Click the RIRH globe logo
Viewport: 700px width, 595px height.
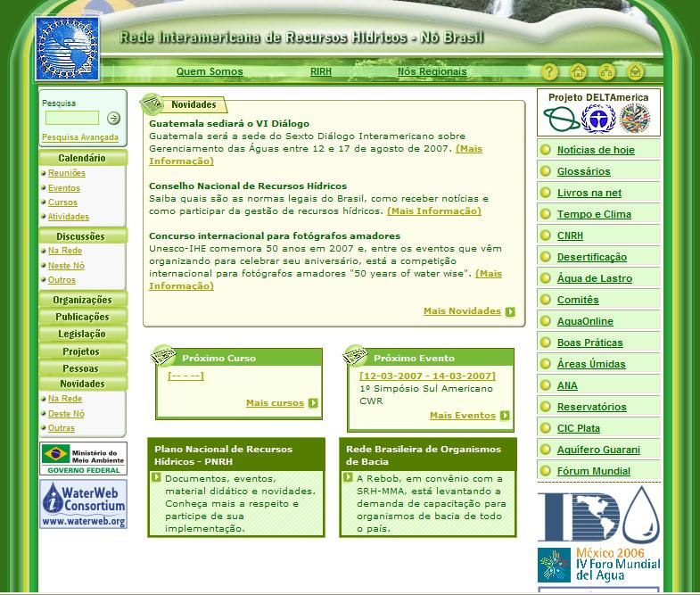[68, 48]
